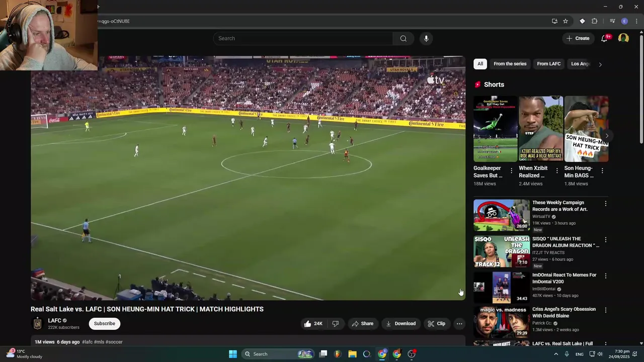
Task: Open Chrome media controls icon
Action: (x=612, y=21)
